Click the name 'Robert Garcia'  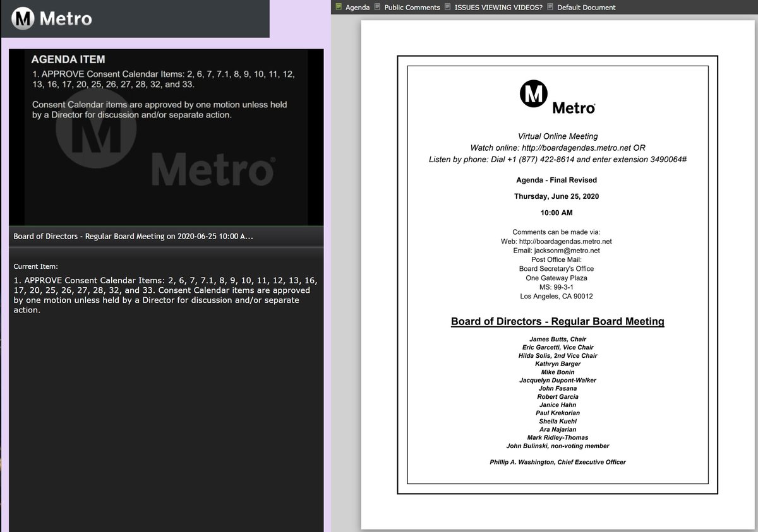coord(558,396)
